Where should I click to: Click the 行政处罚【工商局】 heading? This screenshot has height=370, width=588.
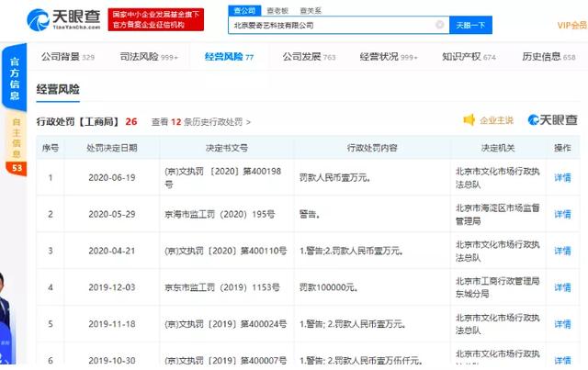pos(78,122)
